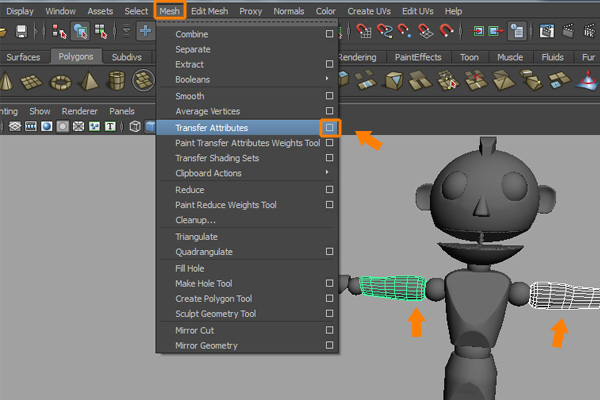
Task: Open the viewport Renderer menu
Action: point(79,111)
